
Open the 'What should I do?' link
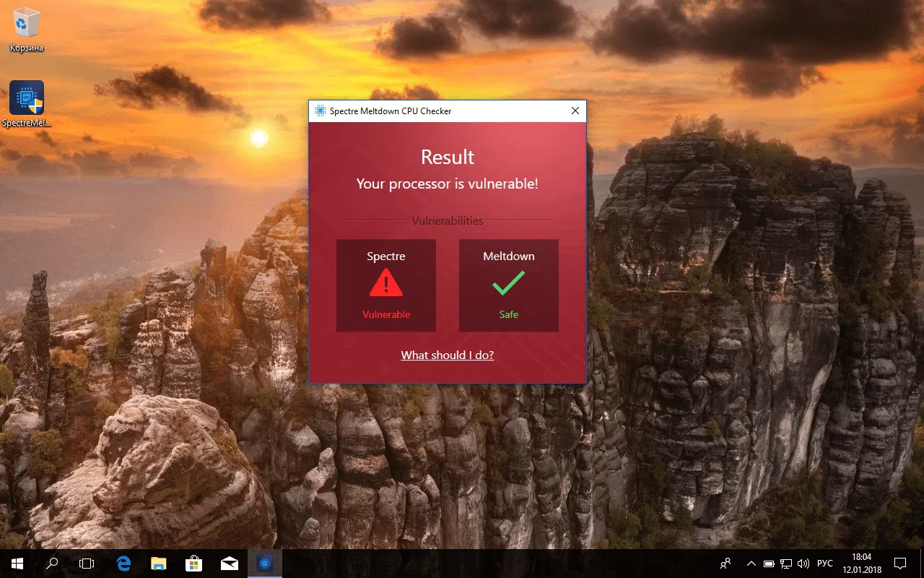point(448,355)
